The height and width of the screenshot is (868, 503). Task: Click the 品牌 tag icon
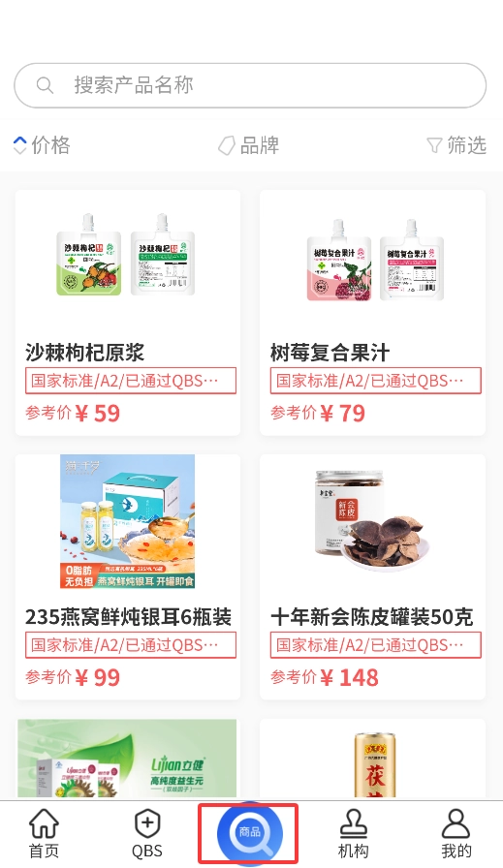pyautogui.click(x=227, y=145)
